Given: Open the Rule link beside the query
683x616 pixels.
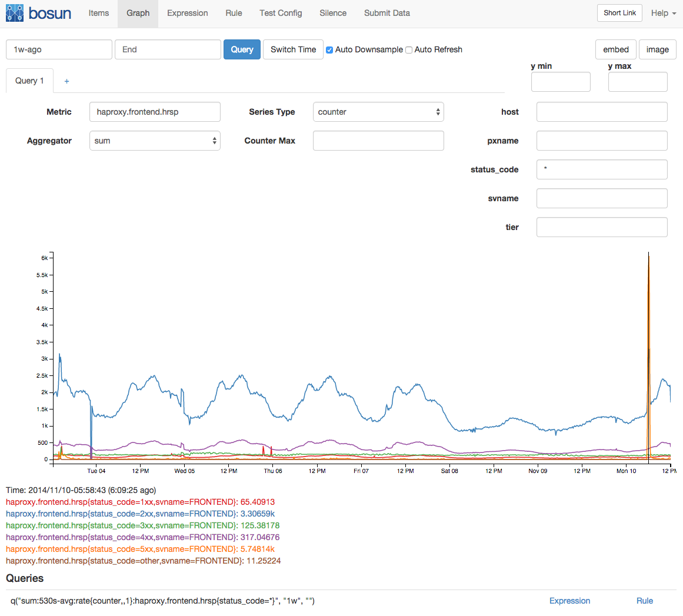Looking at the screenshot, I should 644,601.
